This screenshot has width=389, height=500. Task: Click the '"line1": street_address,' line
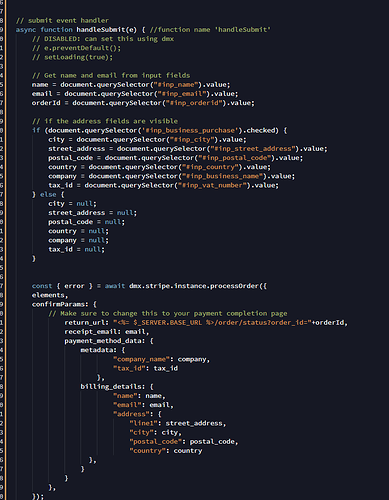coord(178,424)
